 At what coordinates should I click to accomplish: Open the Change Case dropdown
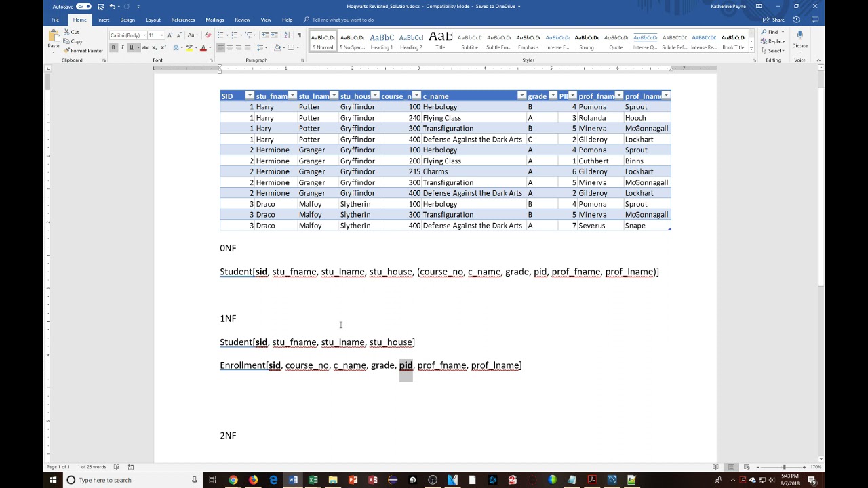click(x=193, y=35)
